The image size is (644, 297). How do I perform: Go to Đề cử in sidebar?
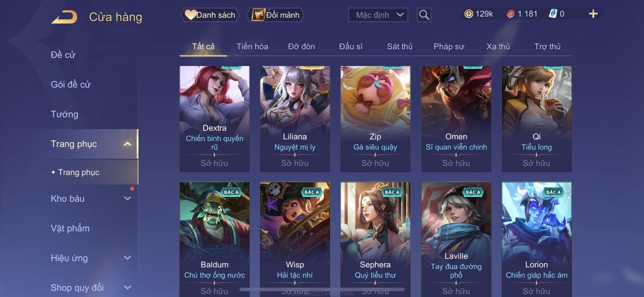click(x=63, y=55)
